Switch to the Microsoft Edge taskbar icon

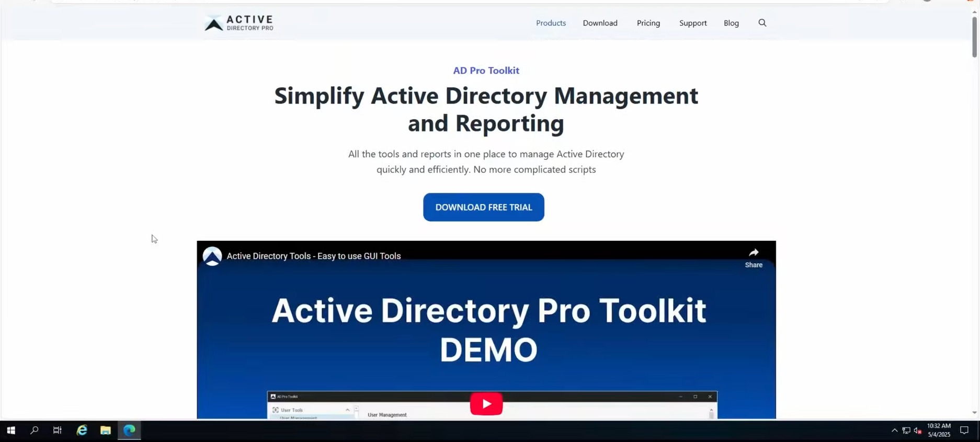[x=129, y=431]
